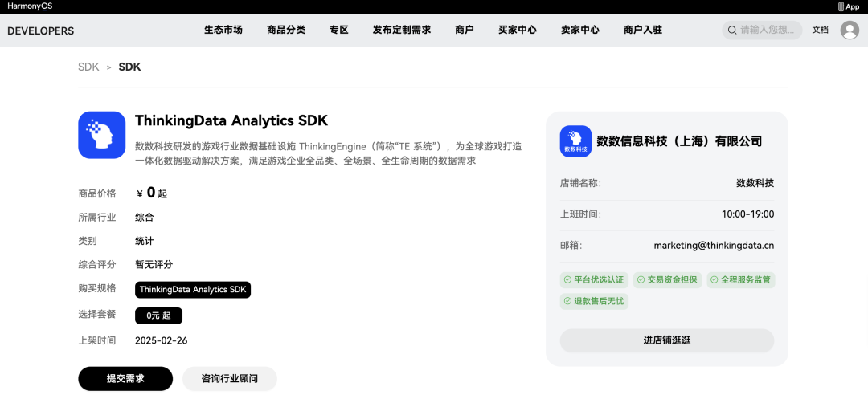Click the HarmonyOS label in top bar
The height and width of the screenshot is (403, 868).
[x=30, y=6]
